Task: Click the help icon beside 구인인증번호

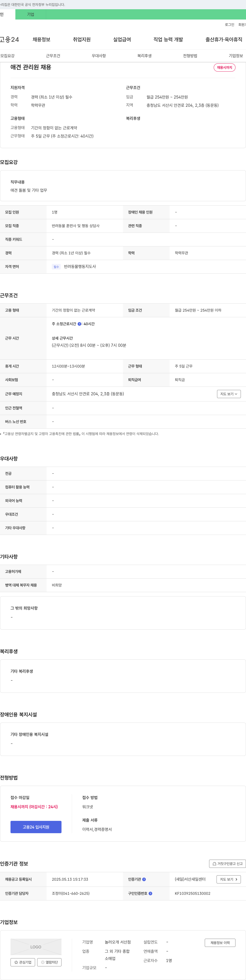Action: [x=150, y=893]
